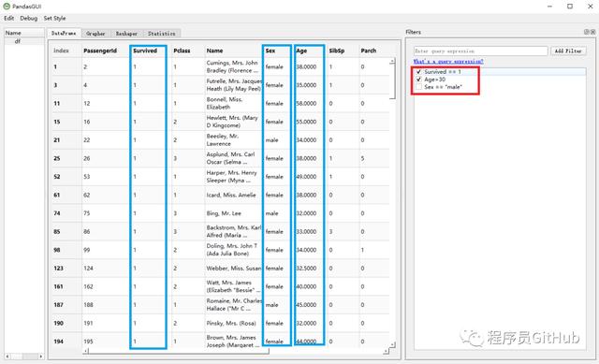The image size is (599, 364).
Task: Open the Debug menu
Action: 29,19
